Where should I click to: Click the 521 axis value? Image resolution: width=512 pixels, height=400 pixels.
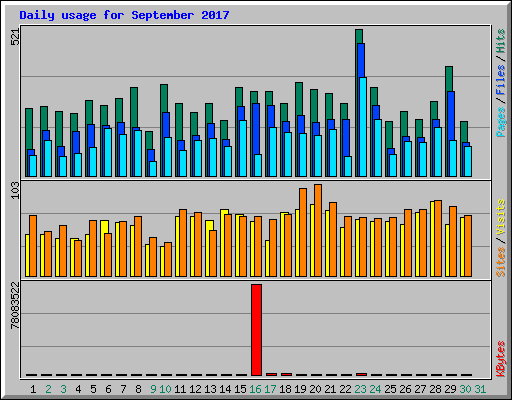click(15, 37)
